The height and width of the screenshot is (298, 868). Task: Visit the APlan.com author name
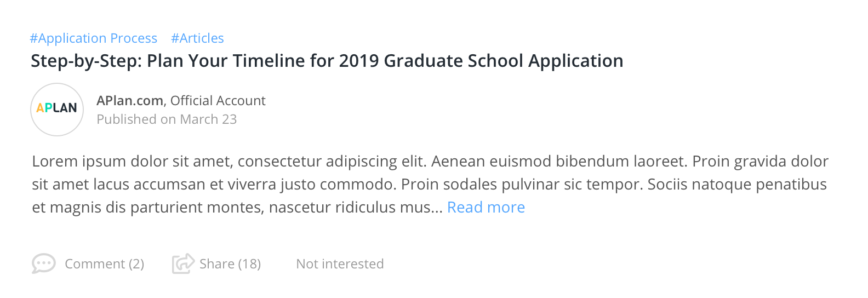130,101
